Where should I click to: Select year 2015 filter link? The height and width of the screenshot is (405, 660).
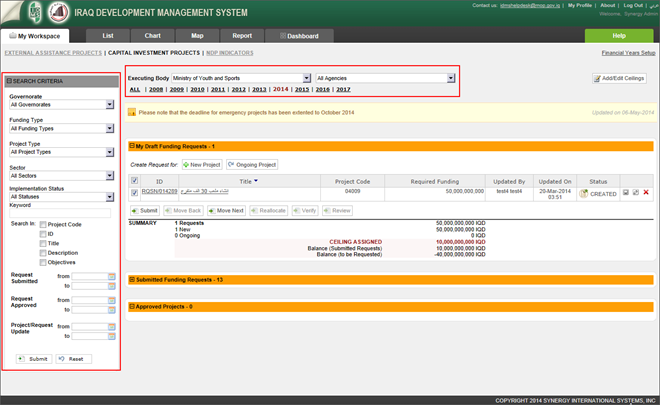pos(302,89)
